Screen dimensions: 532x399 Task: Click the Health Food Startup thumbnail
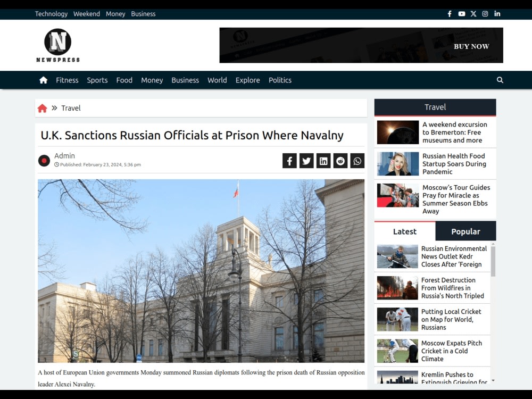(x=397, y=164)
